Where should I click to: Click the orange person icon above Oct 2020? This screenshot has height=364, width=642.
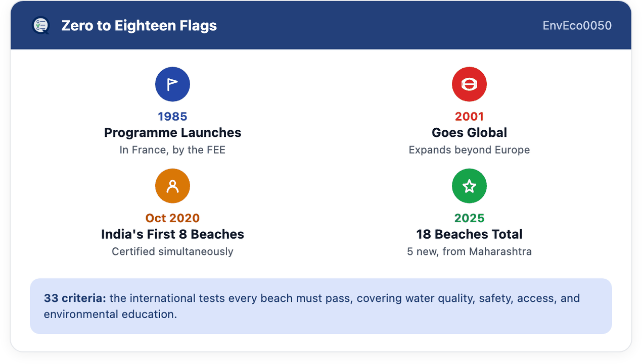172,186
